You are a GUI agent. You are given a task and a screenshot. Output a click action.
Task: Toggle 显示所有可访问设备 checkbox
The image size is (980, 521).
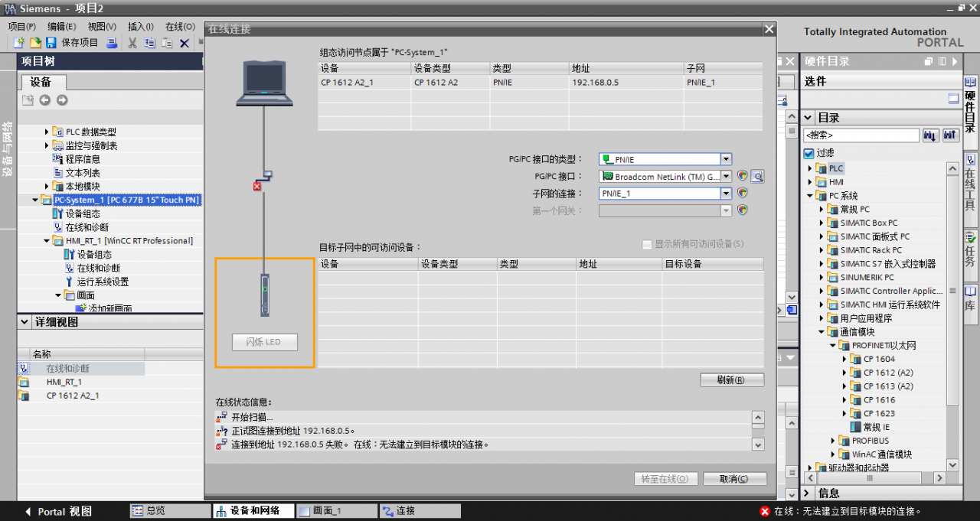[x=648, y=244]
